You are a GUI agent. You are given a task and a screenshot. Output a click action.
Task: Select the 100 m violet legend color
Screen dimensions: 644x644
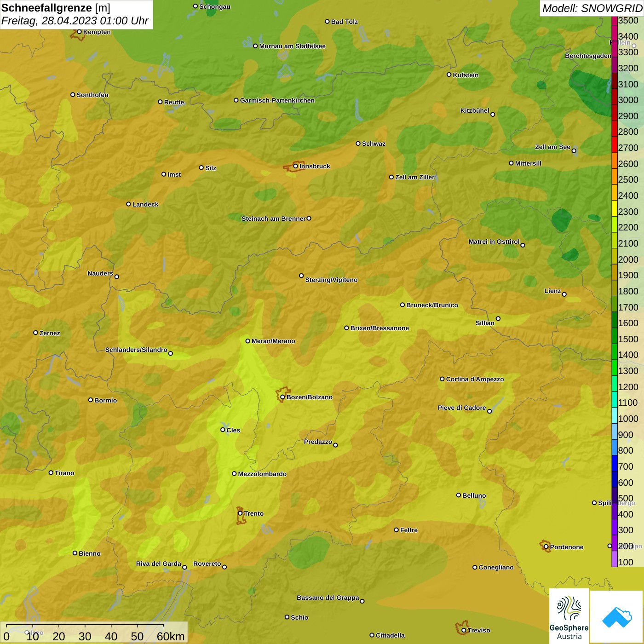[x=615, y=559]
